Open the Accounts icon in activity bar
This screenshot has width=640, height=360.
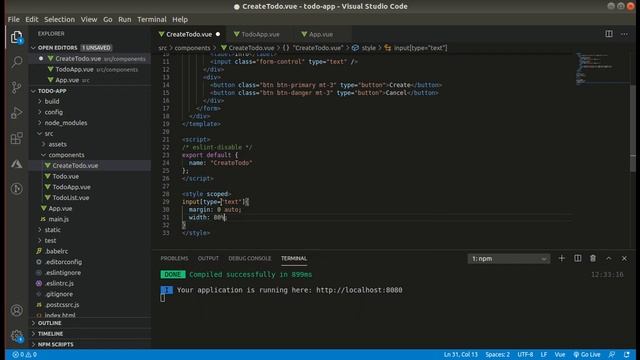point(16,311)
